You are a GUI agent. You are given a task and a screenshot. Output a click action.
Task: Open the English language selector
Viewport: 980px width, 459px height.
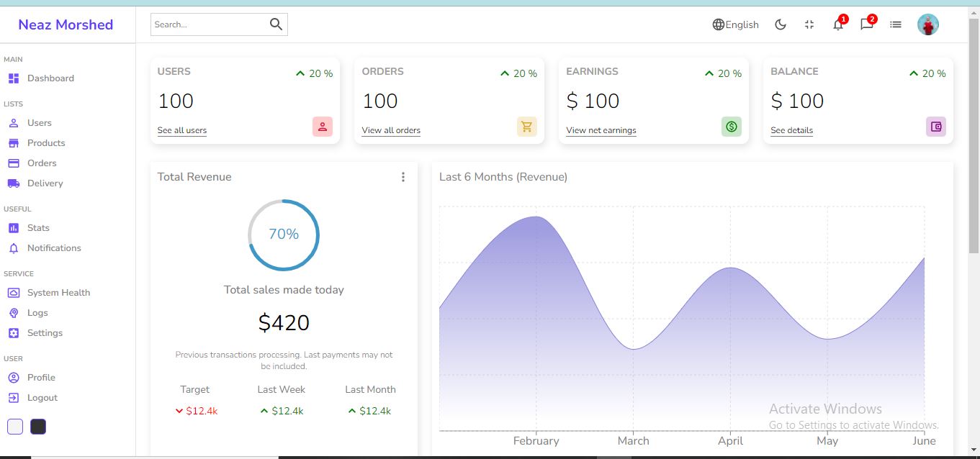point(735,24)
